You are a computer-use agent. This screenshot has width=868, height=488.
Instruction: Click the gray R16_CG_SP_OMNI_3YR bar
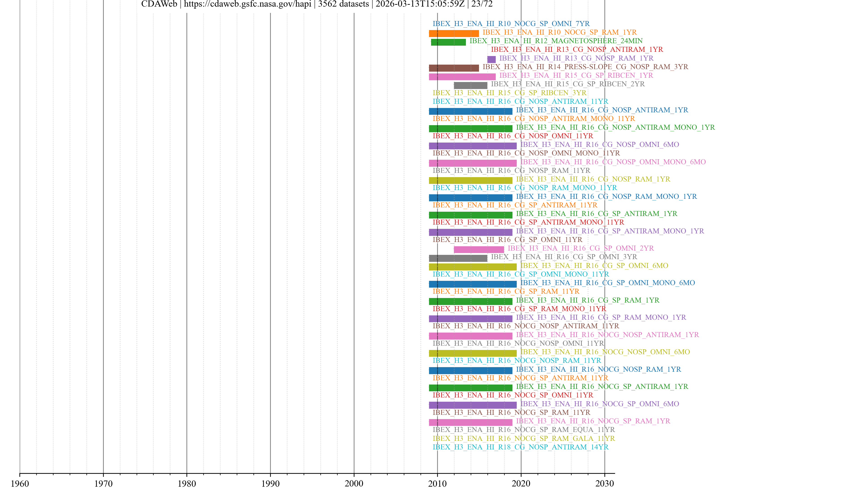pos(458,258)
